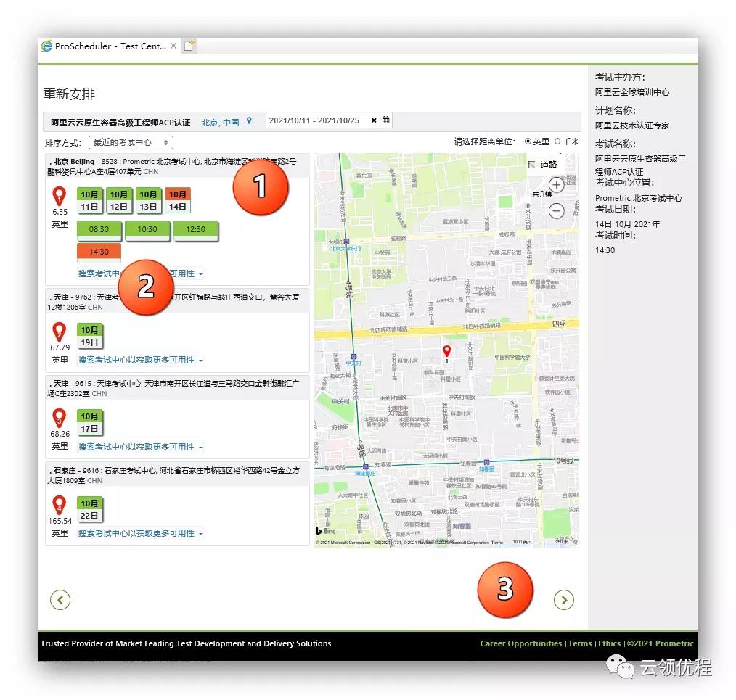736x700 pixels.
Task: Zoom out on the map with the minus button
Action: tap(556, 211)
